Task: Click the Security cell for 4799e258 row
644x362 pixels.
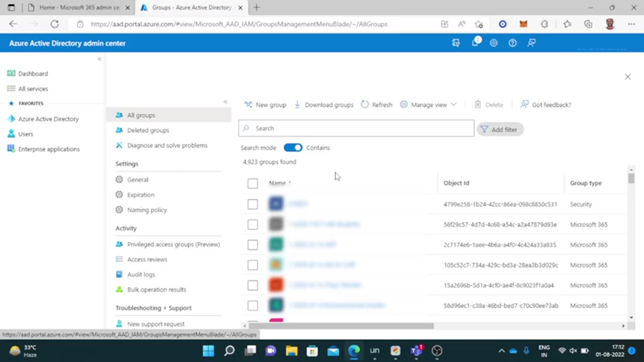Action: click(x=581, y=204)
